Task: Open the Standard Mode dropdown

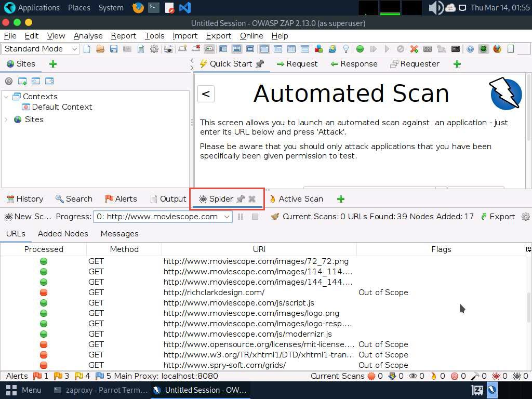Action: click(x=41, y=49)
